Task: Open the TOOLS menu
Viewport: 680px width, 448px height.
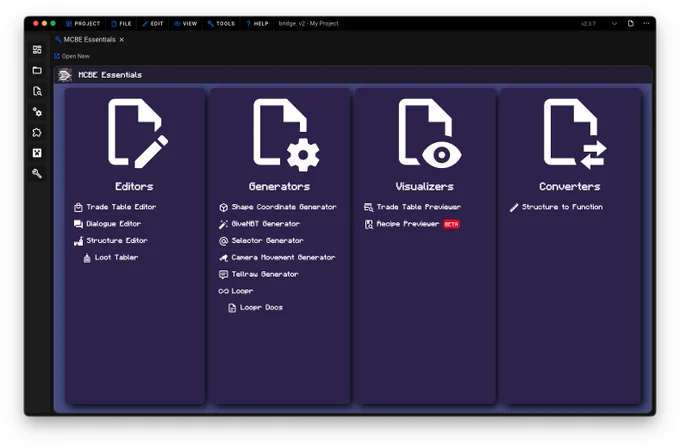Action: pyautogui.click(x=221, y=23)
